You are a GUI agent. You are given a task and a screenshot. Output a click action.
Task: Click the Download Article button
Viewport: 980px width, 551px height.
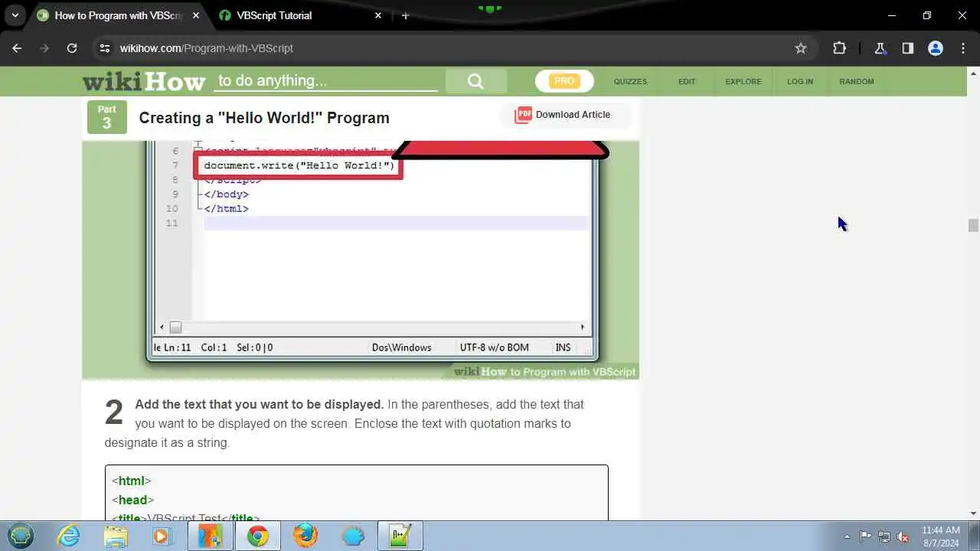[566, 115]
